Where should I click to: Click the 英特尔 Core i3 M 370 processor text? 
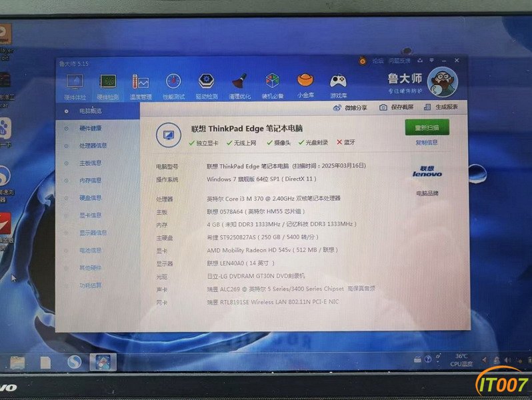pos(273,199)
